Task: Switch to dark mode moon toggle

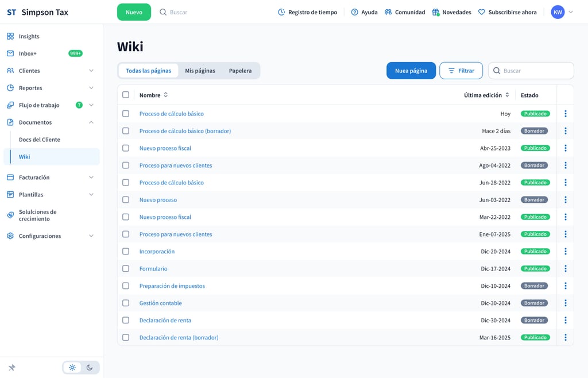Action: [x=90, y=368]
